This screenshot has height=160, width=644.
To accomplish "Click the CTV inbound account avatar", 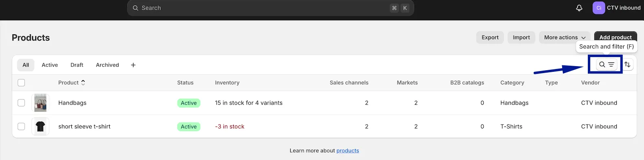I will tap(598, 8).
